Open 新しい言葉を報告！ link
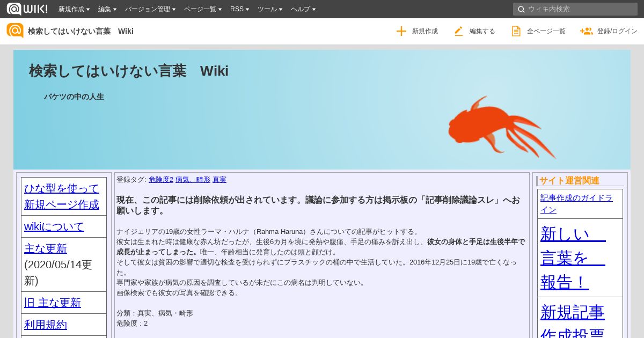The height and width of the screenshot is (338, 644). coord(573,258)
